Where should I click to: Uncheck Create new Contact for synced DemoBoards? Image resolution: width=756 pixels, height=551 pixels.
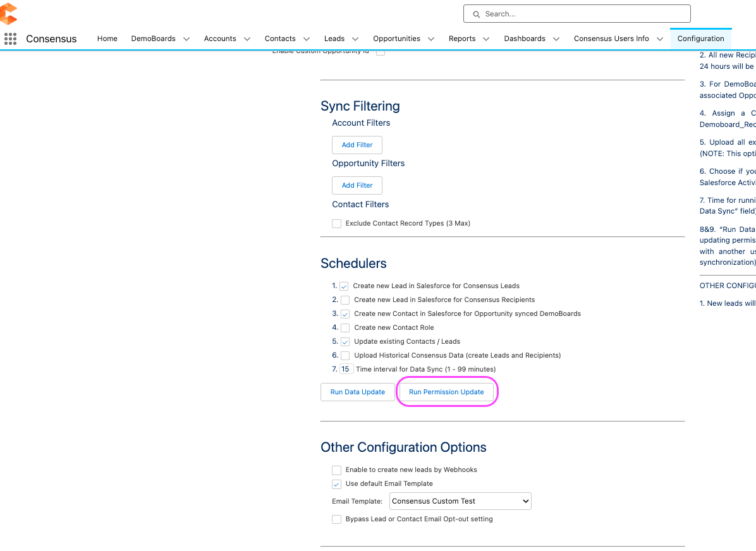click(345, 314)
